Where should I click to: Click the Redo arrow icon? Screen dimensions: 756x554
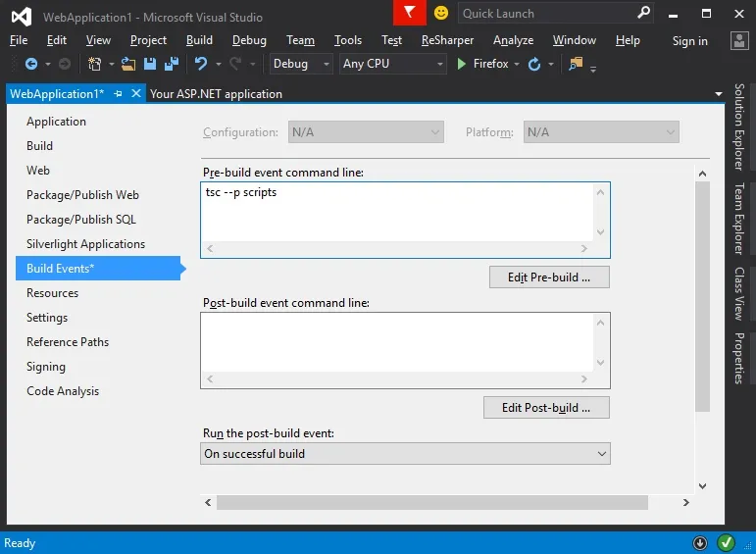tap(235, 64)
